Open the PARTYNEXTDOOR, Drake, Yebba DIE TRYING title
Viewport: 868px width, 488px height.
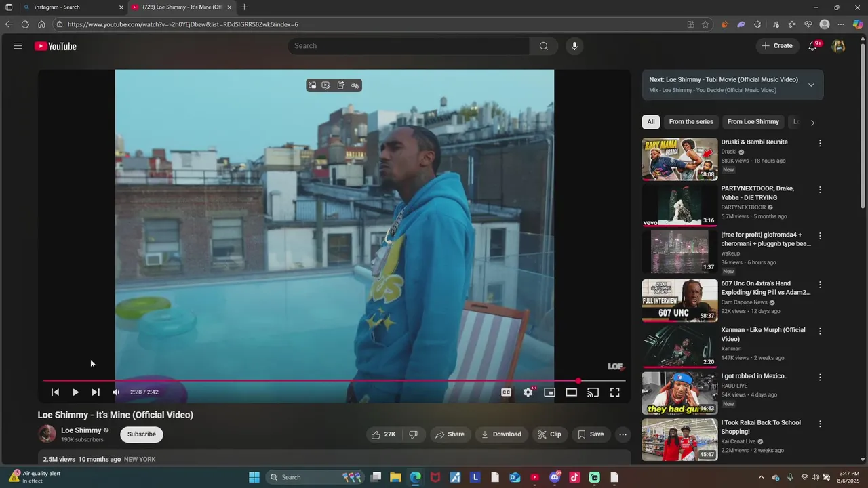pyautogui.click(x=757, y=193)
